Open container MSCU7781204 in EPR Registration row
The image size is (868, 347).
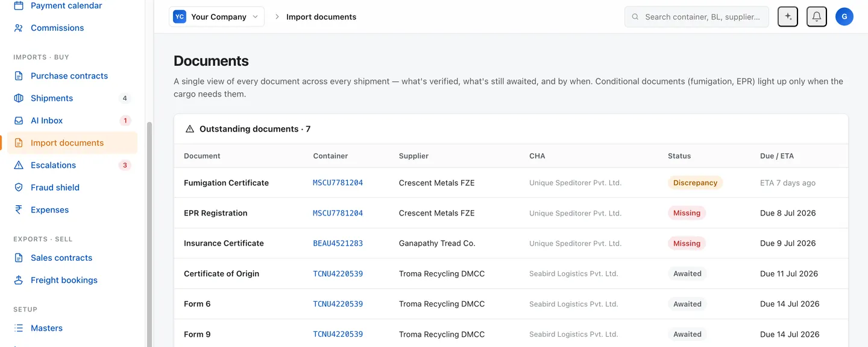coord(338,213)
